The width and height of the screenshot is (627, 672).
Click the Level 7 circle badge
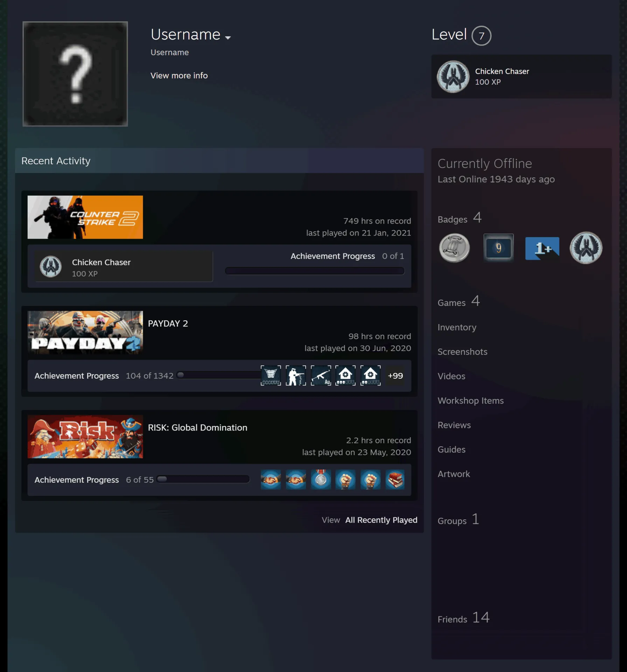point(481,36)
